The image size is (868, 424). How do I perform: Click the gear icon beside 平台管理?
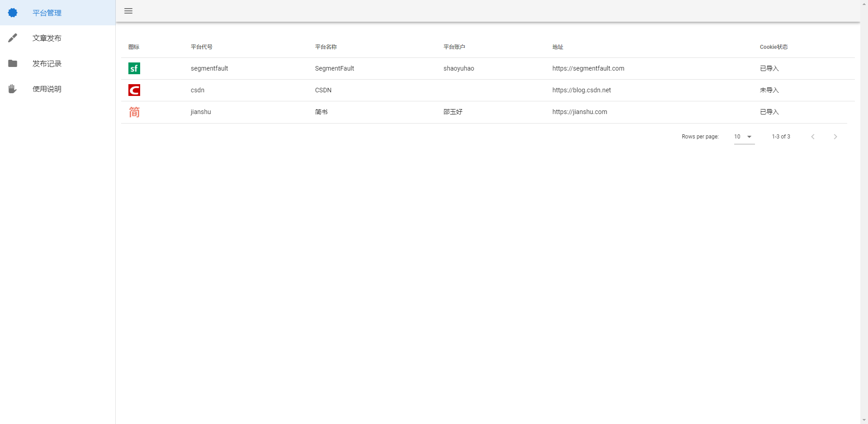click(13, 13)
